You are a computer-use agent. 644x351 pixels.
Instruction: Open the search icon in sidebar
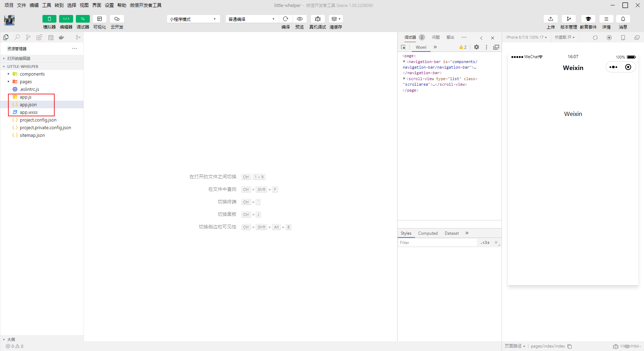click(17, 37)
